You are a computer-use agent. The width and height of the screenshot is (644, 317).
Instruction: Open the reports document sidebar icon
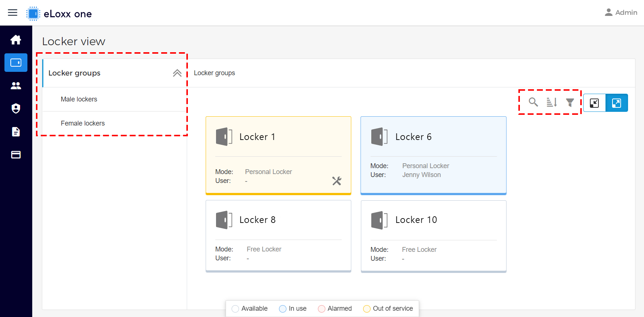[x=16, y=131]
